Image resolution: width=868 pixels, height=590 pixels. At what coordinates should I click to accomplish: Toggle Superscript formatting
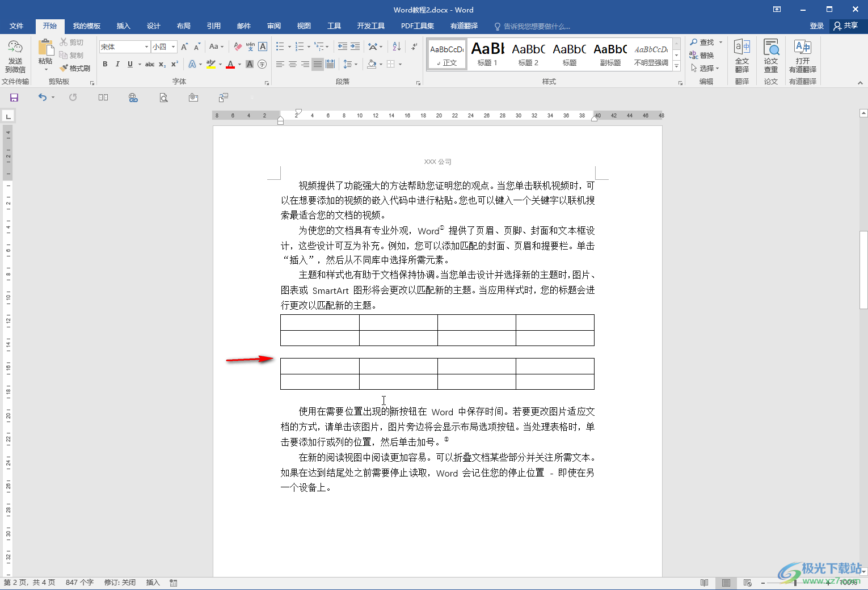[x=175, y=64]
